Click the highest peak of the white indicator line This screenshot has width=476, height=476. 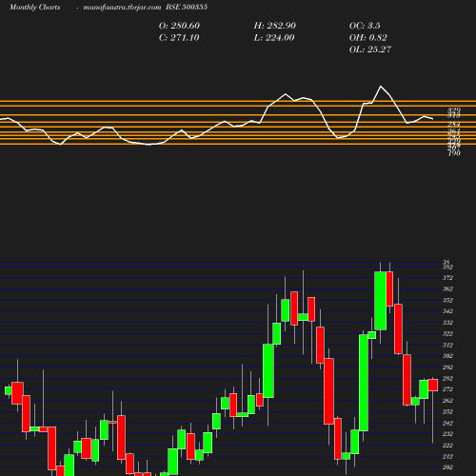(x=381, y=86)
